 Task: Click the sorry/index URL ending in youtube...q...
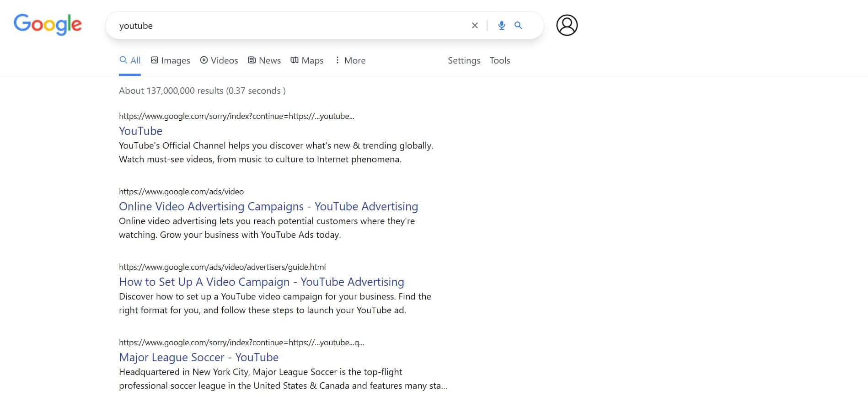[241, 343]
